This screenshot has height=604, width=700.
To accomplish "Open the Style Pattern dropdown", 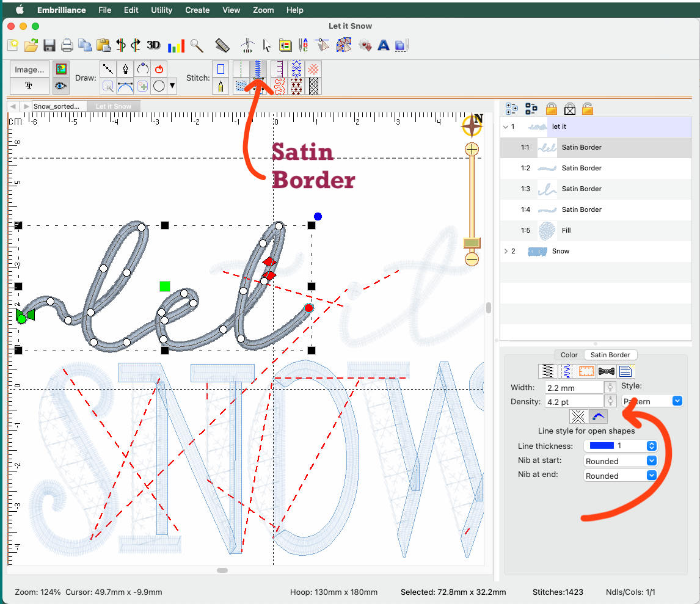I will 652,401.
